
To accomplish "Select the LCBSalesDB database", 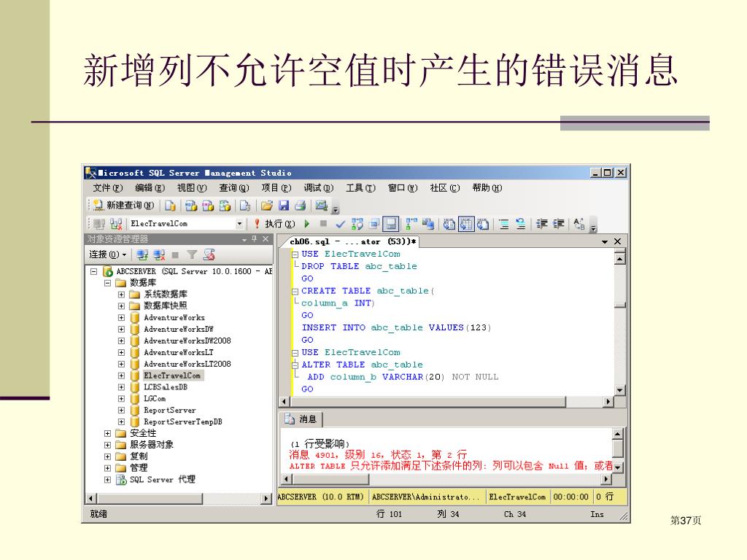I will pyautogui.click(x=166, y=387).
